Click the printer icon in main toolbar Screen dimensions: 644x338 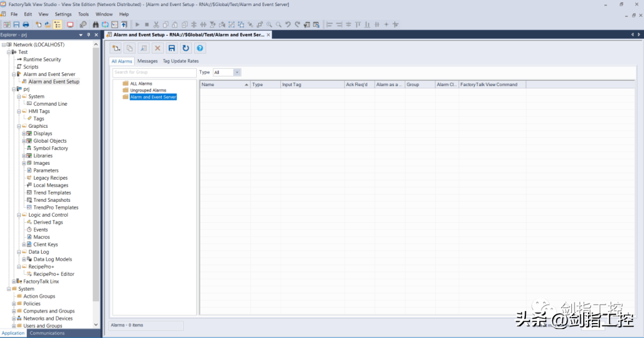26,24
